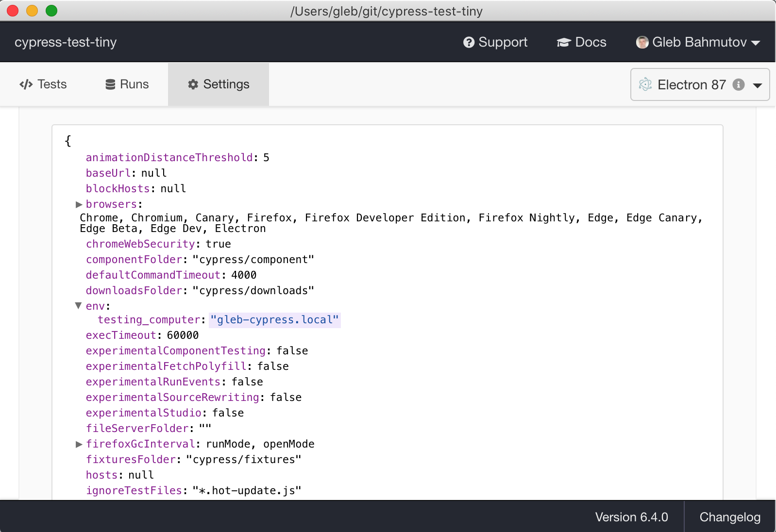Click the 4000 timeout value
This screenshot has height=532, width=776.
coord(244,275)
